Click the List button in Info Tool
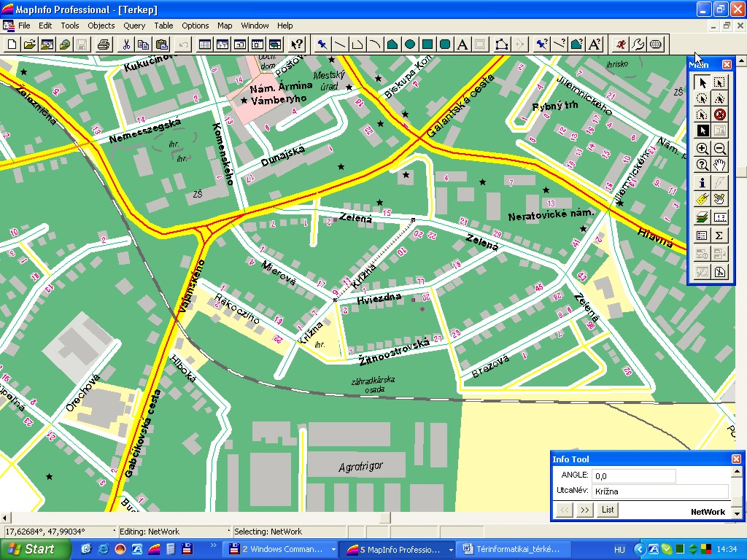This screenshot has width=747, height=560. (608, 510)
